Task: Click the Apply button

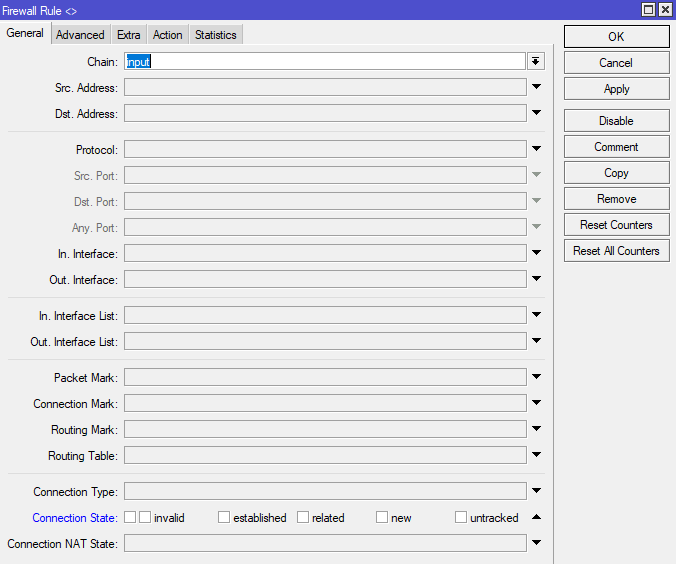Action: (x=616, y=89)
